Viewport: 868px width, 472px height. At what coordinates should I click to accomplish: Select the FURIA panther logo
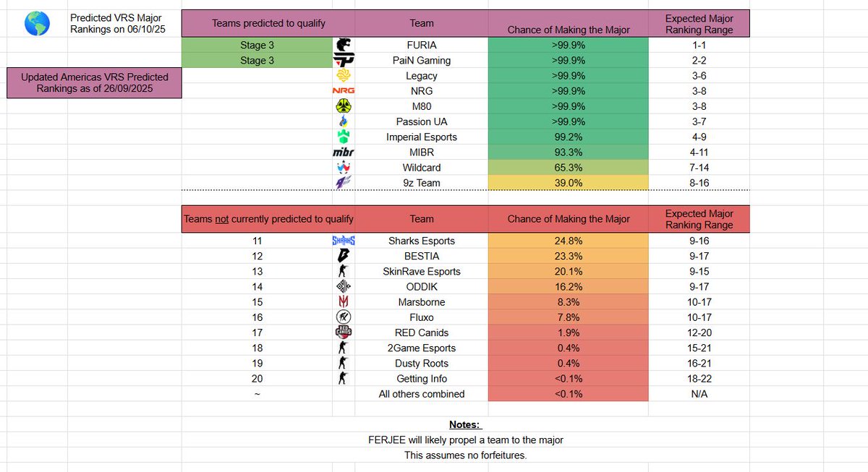(x=343, y=45)
